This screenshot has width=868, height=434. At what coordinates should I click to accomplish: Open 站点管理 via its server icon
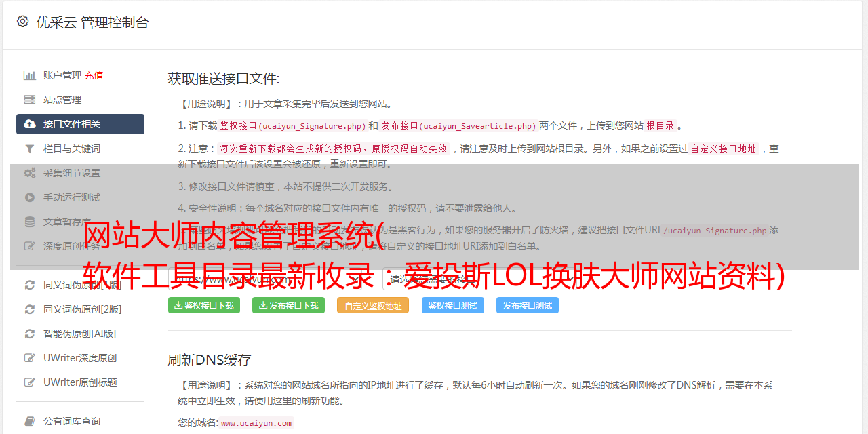click(x=30, y=100)
